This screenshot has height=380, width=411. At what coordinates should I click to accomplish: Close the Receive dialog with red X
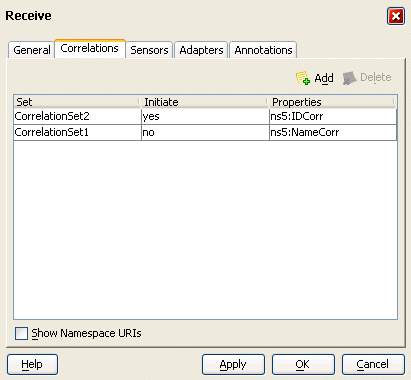396,16
